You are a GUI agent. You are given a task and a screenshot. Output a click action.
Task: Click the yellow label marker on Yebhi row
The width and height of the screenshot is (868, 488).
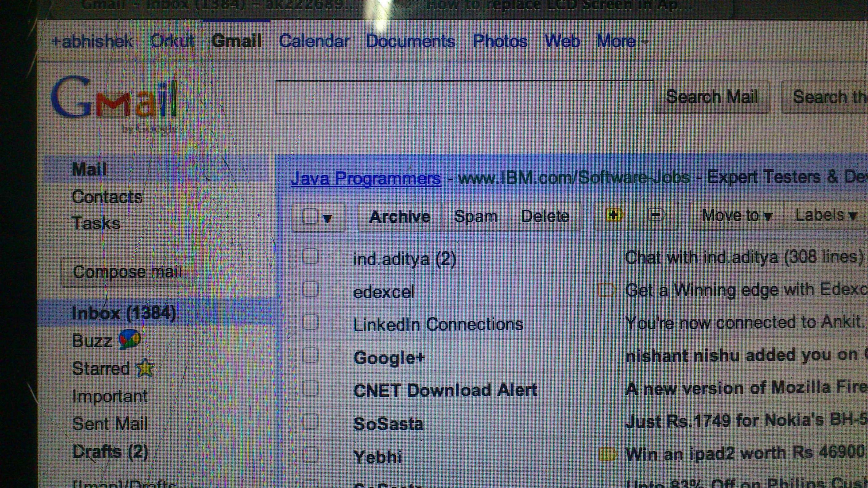[607, 454]
